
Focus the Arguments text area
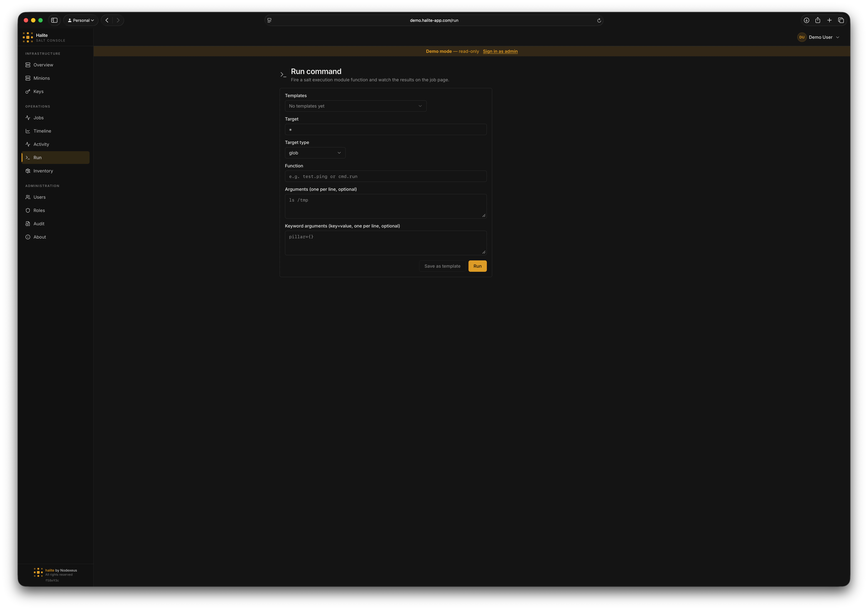point(386,206)
